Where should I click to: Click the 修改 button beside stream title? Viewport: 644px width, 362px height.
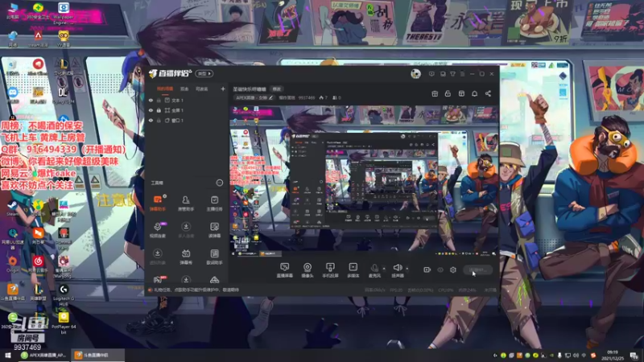277,89
